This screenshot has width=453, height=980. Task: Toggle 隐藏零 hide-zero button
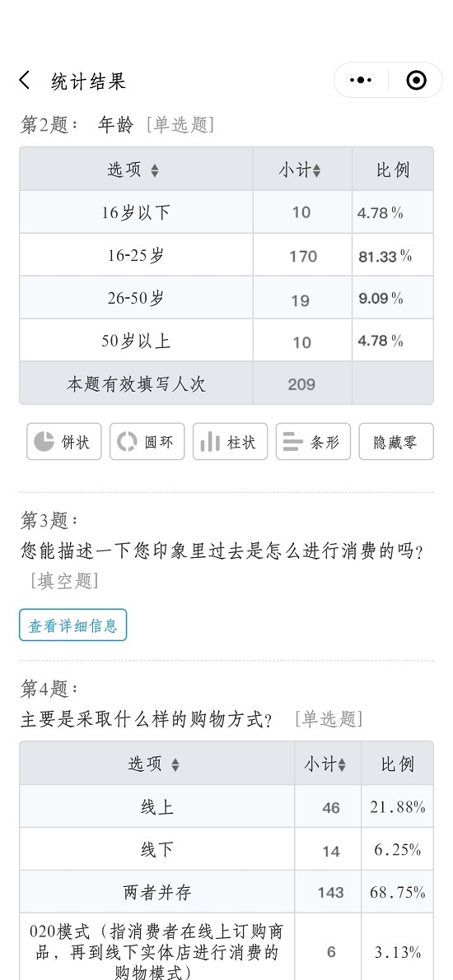click(x=396, y=441)
